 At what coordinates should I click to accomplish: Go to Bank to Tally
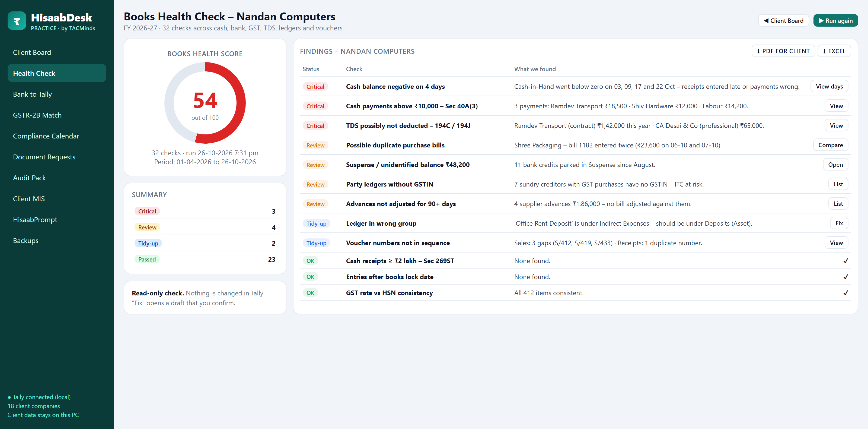pos(57,94)
